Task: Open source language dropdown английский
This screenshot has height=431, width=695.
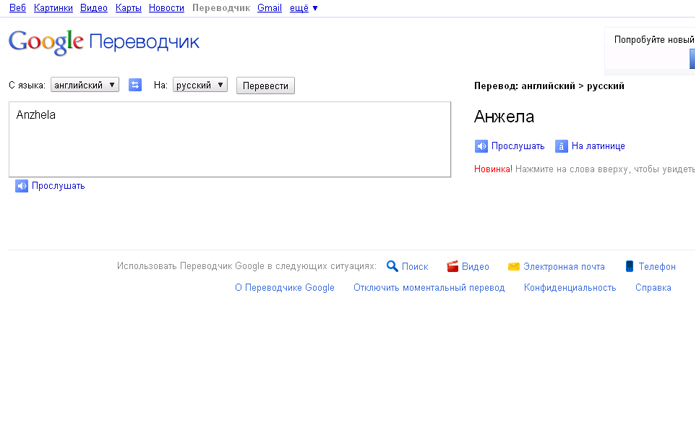Action: tap(85, 85)
